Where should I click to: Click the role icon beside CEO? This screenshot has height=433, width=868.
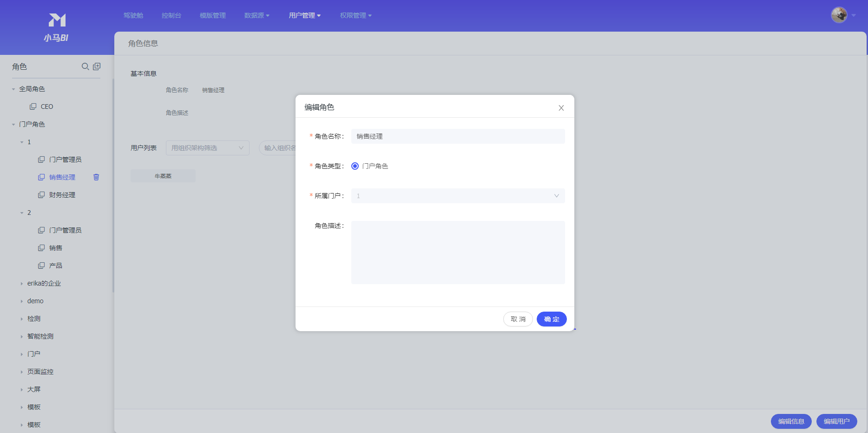coord(33,107)
